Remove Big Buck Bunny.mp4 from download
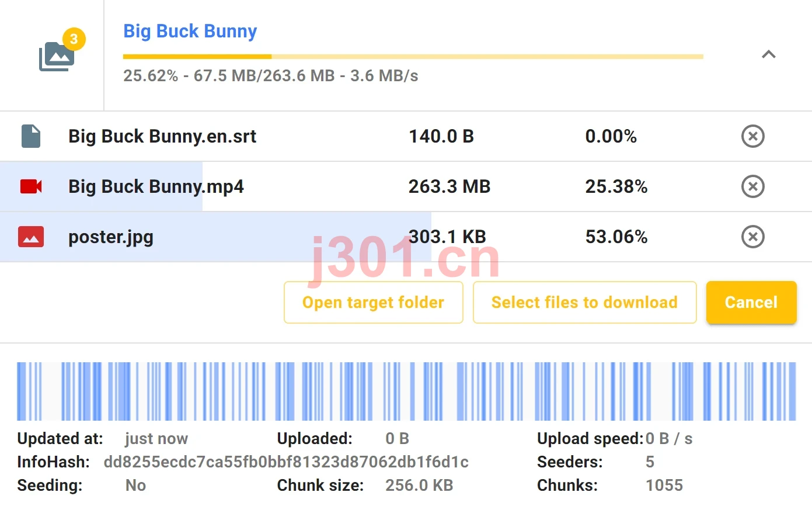Image resolution: width=812 pixels, height=513 pixels. pos(753,186)
